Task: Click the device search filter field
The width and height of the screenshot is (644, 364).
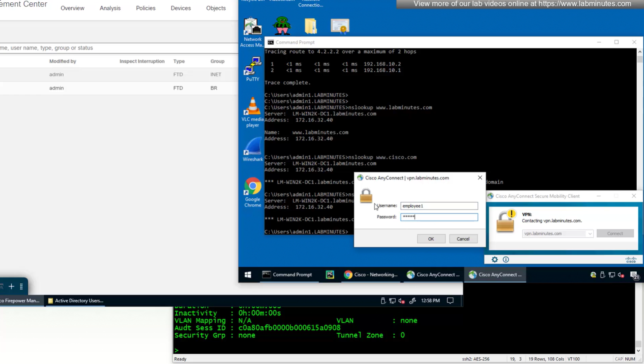Action: point(116,48)
